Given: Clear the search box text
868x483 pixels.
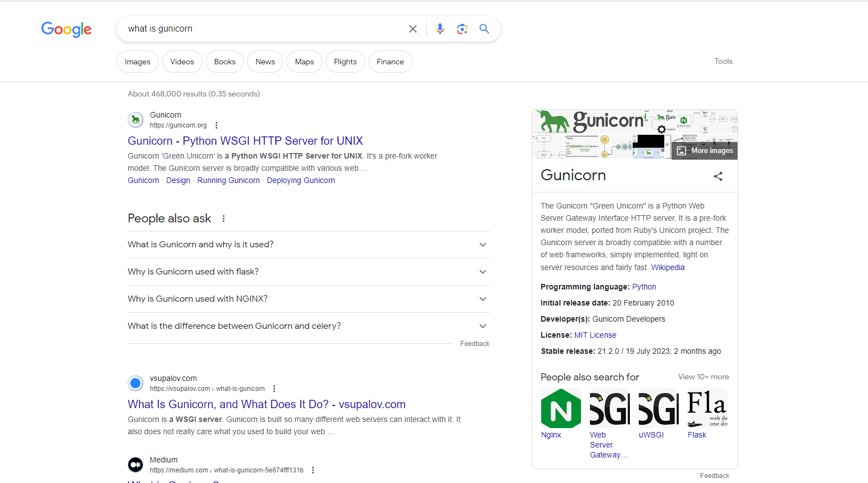Looking at the screenshot, I should [x=412, y=29].
